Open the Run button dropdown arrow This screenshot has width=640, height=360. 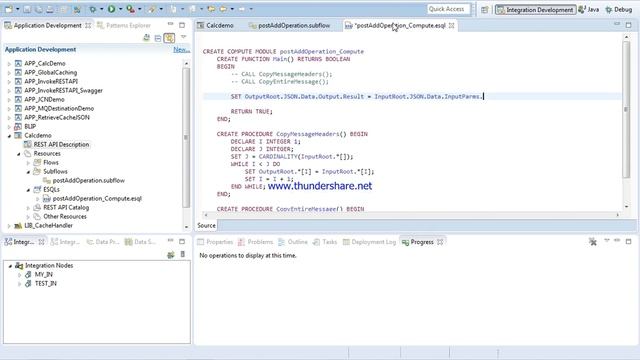(x=120, y=9)
